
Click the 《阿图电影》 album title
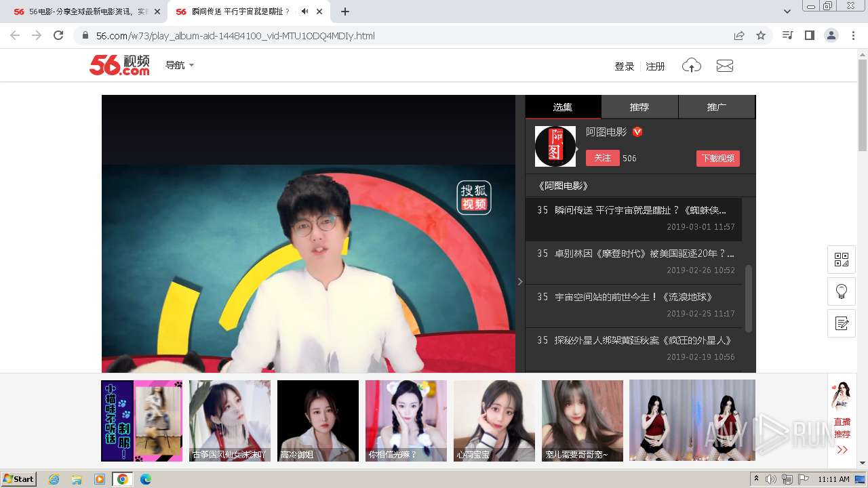click(x=563, y=186)
